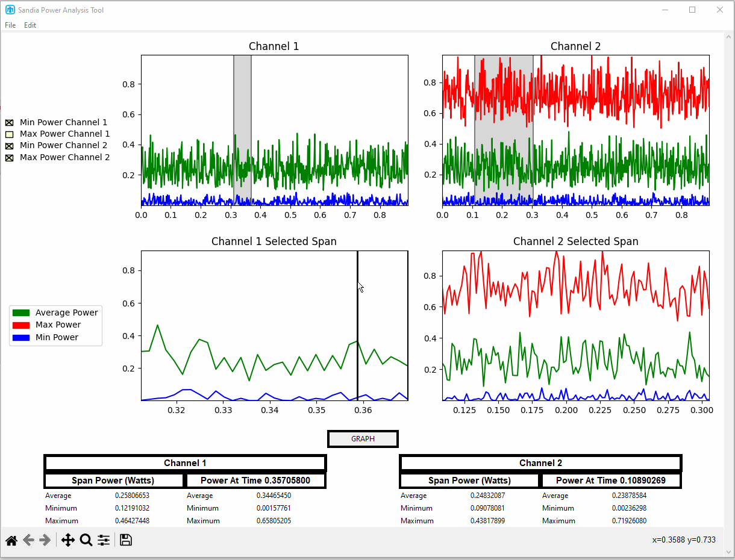Select the Zoom to rectangle magnifier tool
Image resolution: width=735 pixels, height=560 pixels.
pos(86,540)
